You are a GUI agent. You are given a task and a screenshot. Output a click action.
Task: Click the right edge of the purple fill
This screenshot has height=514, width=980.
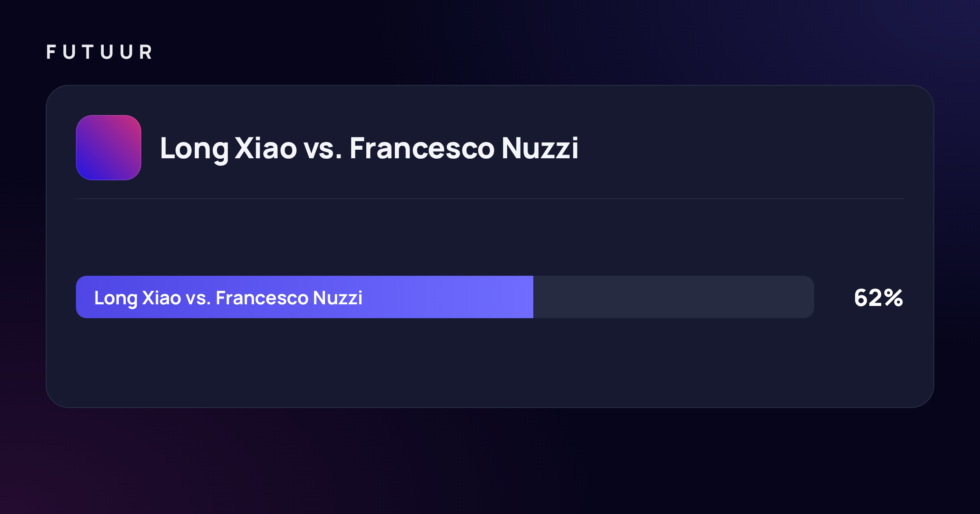(532, 297)
